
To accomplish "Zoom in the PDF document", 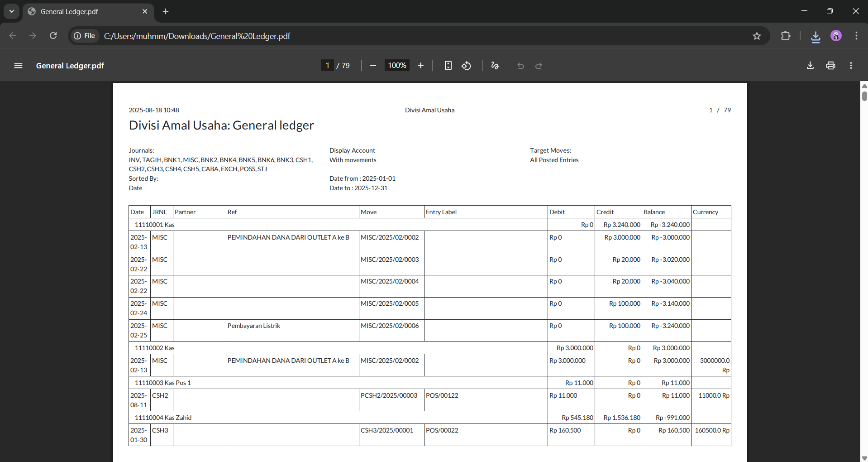I will point(420,66).
